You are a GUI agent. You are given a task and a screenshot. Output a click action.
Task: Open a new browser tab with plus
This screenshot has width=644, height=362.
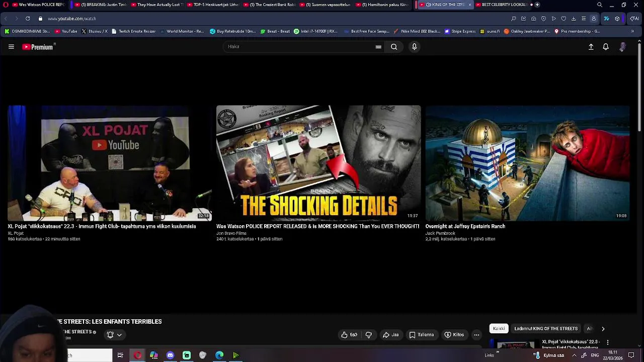[537, 5]
